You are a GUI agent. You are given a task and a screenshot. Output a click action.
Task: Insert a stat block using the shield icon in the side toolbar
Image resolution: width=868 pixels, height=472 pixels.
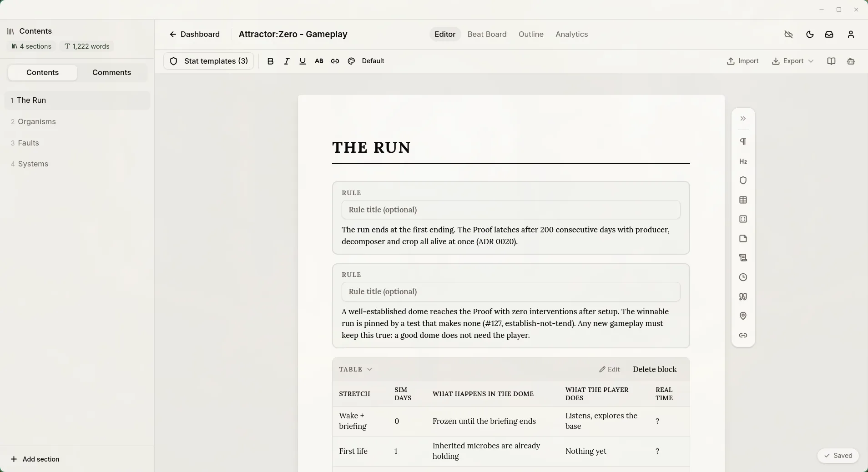click(x=743, y=181)
